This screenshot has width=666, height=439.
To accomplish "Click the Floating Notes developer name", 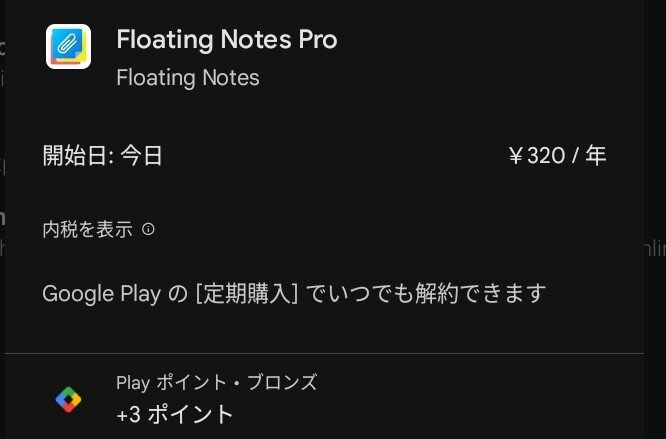I will tap(188, 78).
